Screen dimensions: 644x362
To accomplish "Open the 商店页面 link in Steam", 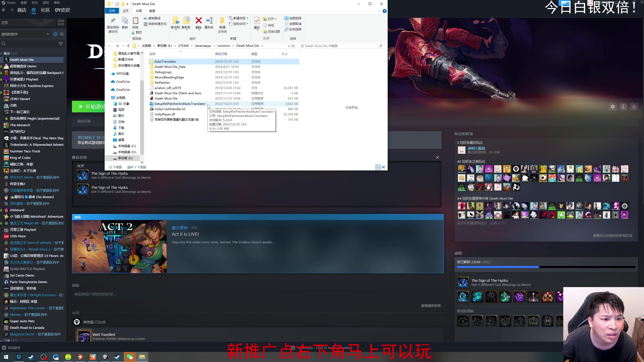I will tap(84, 121).
